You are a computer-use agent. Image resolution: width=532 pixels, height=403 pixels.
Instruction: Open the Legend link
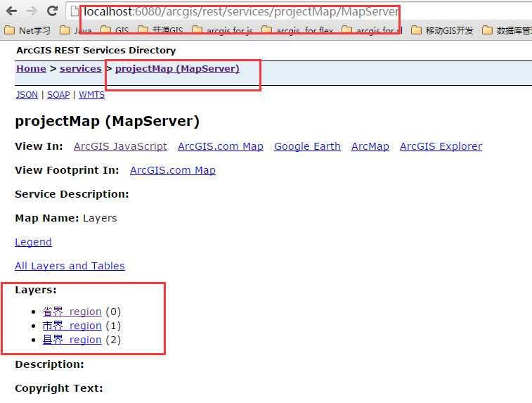coord(33,242)
